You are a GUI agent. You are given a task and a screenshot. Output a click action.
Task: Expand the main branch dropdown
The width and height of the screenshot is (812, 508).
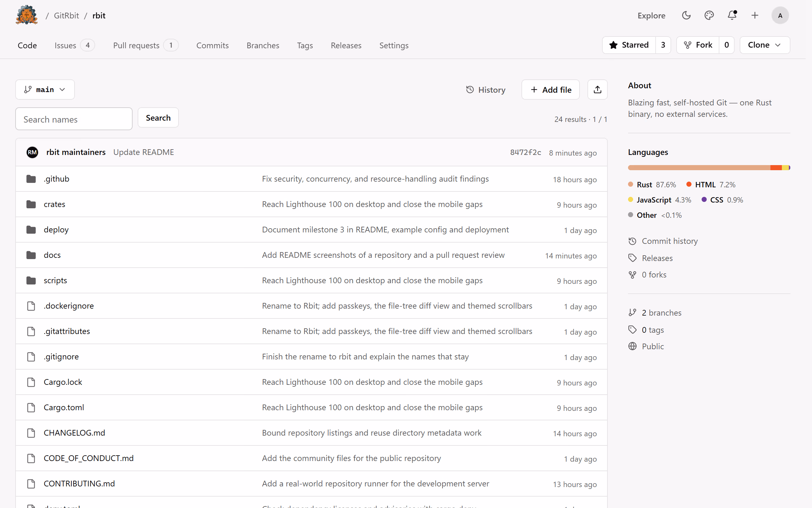45,90
